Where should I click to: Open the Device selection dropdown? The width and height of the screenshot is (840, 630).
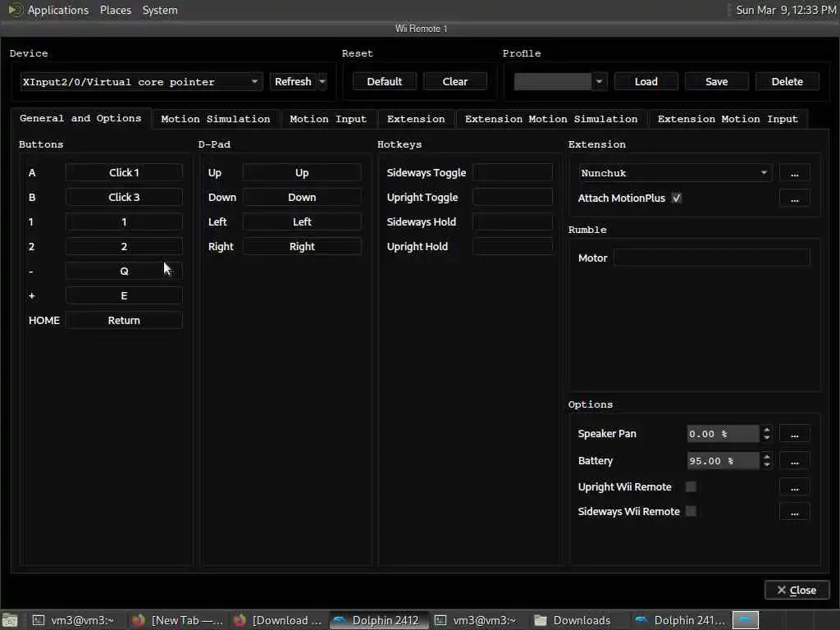141,82
